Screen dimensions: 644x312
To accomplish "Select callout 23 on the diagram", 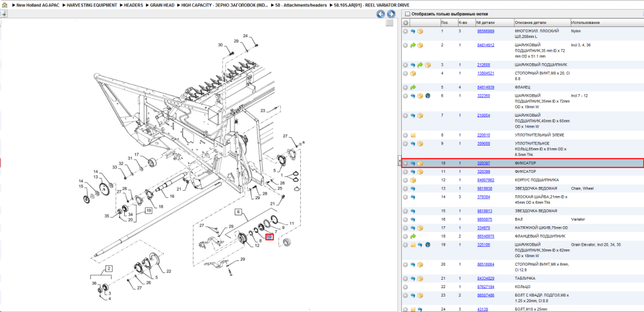I will tap(263, 111).
